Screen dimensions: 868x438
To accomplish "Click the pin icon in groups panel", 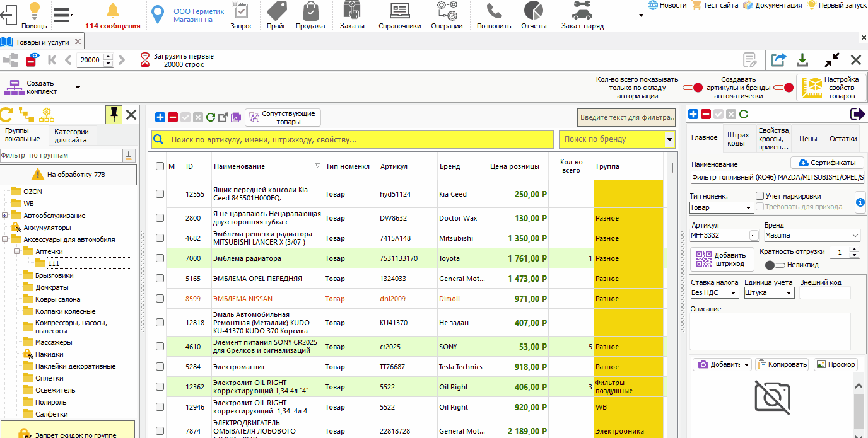I will tap(114, 115).
